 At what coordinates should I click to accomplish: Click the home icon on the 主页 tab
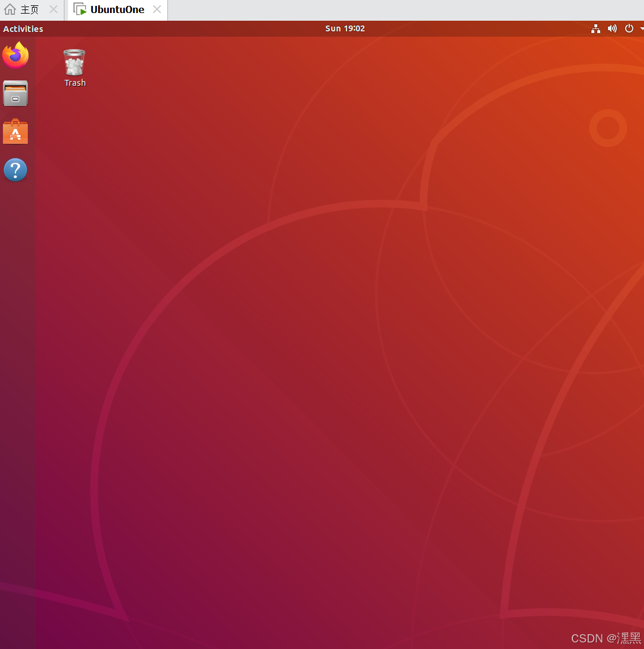[9, 9]
